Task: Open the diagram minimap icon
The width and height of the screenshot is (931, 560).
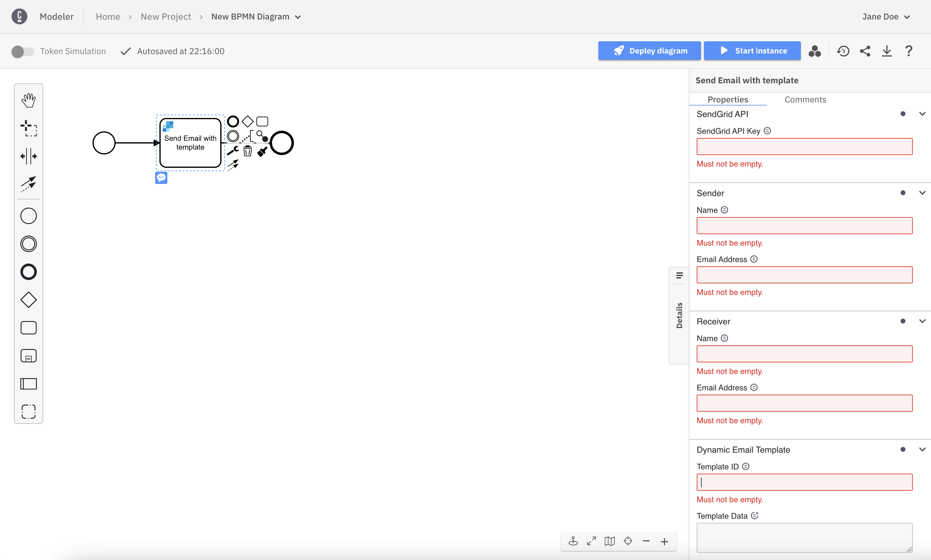Action: [x=609, y=541]
